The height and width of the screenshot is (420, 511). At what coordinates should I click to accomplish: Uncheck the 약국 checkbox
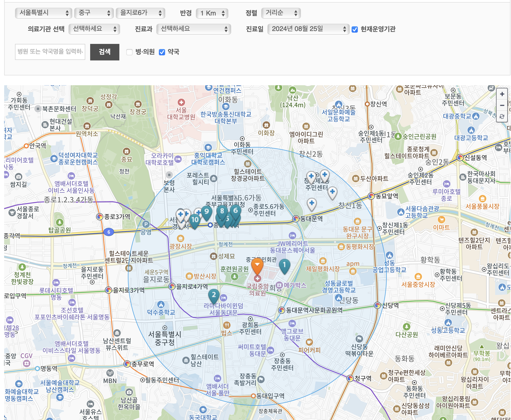pos(162,52)
